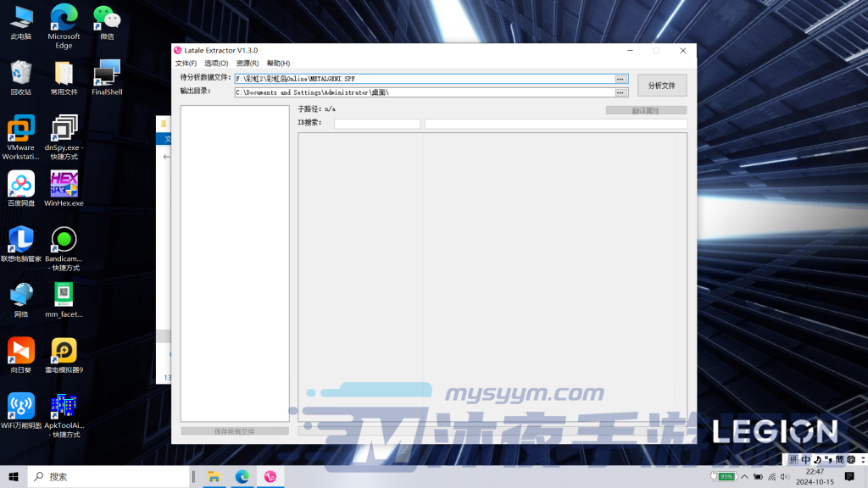Open the 文件(F) menu
The height and width of the screenshot is (488, 868).
186,64
